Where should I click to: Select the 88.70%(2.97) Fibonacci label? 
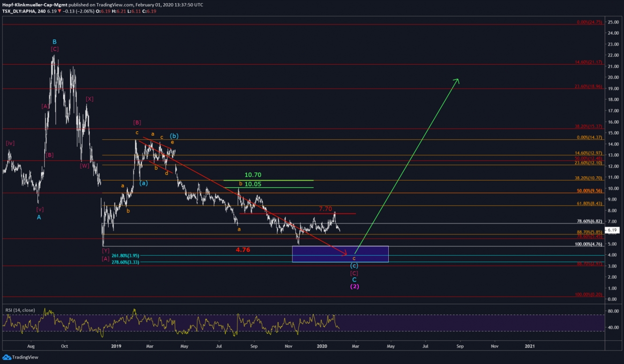(589, 264)
